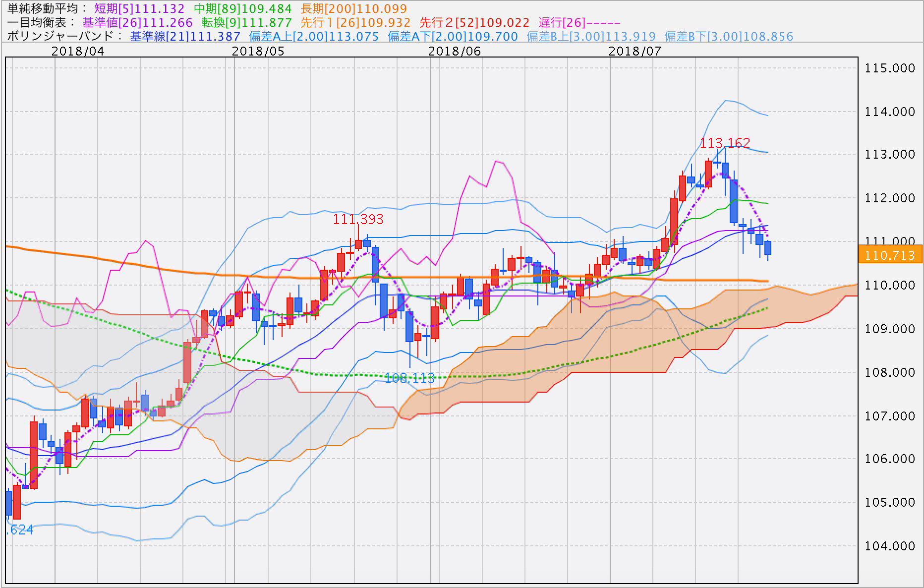Click the lagging span [26] legend entry
The height and width of the screenshot is (588, 924).
579,22
